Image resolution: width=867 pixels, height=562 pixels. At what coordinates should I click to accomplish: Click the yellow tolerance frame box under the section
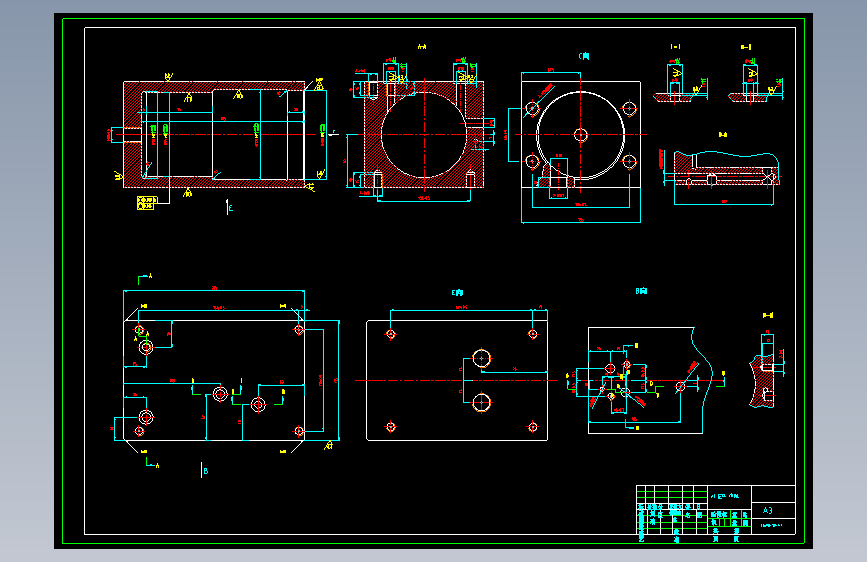pos(147,203)
